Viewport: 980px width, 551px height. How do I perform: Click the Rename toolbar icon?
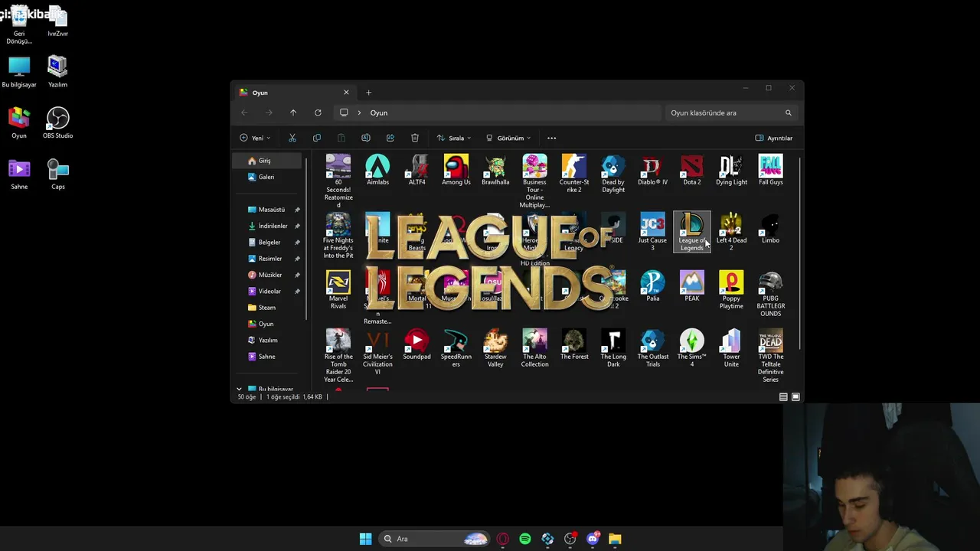tap(366, 138)
